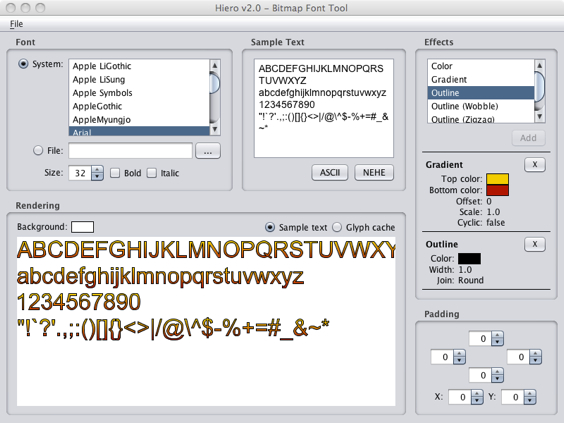This screenshot has width=564, height=423.
Task: Select the Sample text radio button
Action: pos(270,227)
